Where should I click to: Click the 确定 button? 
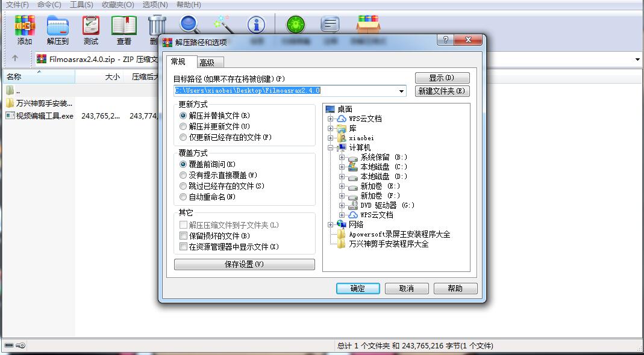358,288
